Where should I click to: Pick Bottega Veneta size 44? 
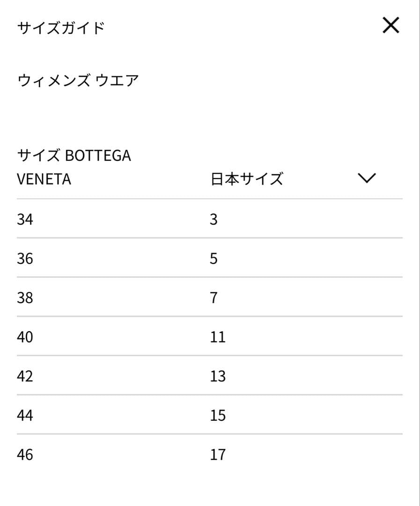click(26, 415)
